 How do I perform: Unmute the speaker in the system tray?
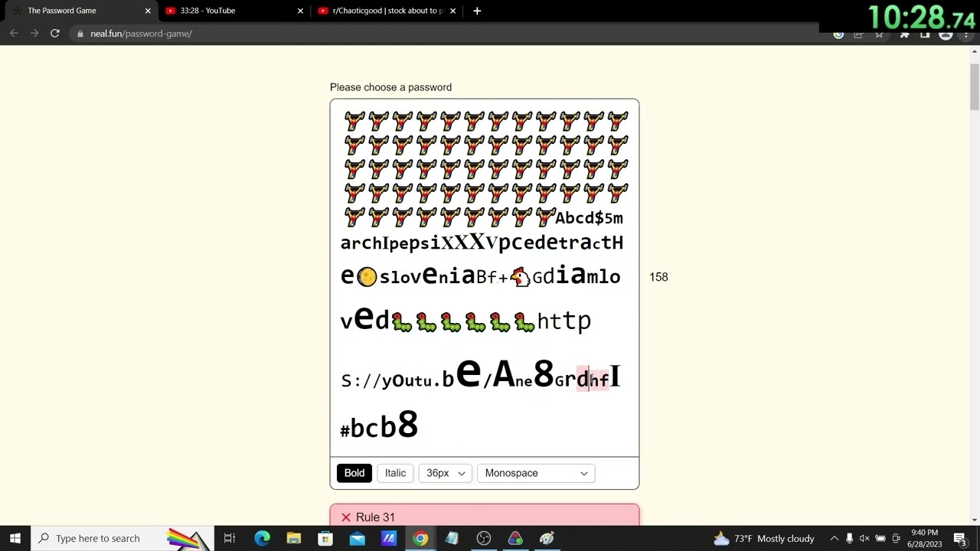864,538
